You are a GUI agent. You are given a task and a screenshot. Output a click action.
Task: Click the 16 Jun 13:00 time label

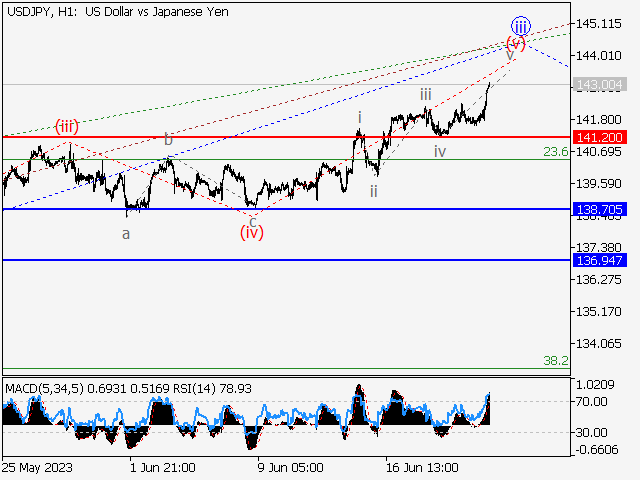pyautogui.click(x=422, y=467)
